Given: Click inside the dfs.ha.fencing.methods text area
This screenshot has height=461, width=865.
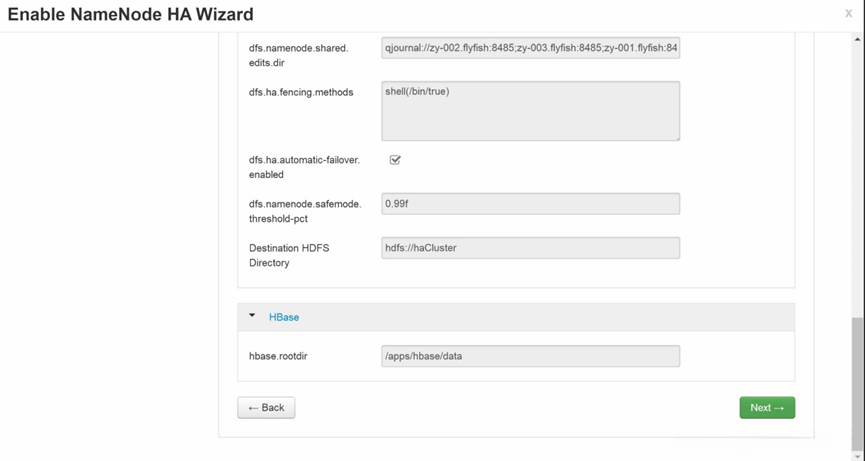Looking at the screenshot, I should tap(530, 110).
